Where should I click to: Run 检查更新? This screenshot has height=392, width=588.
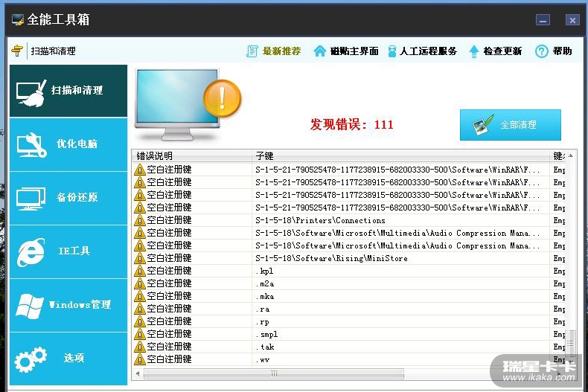click(502, 51)
